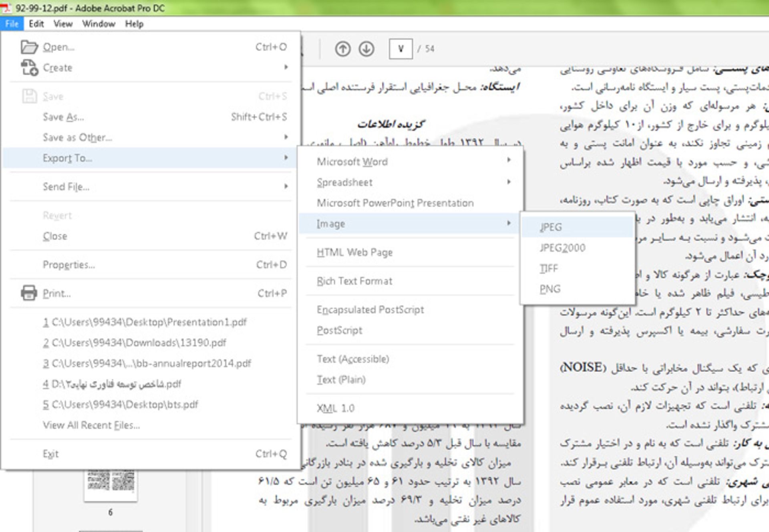
Task: Go to previous page with up arrow icon
Action: (343, 48)
